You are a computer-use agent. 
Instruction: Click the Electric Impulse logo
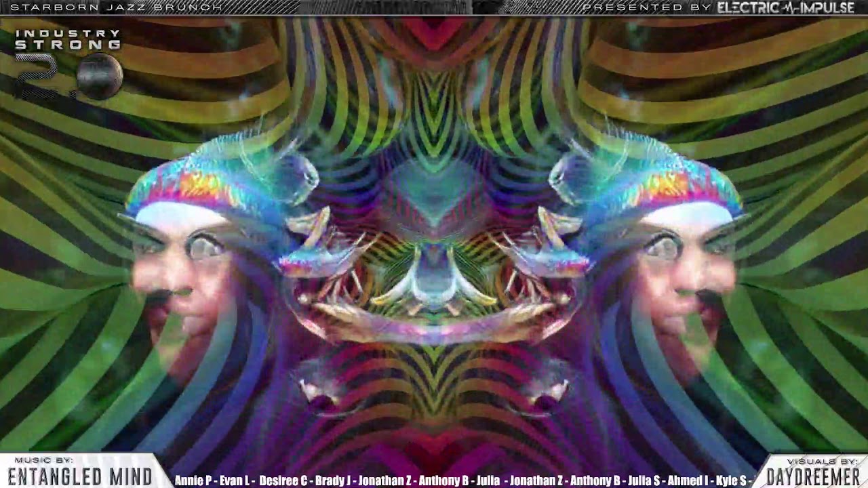[x=786, y=7]
